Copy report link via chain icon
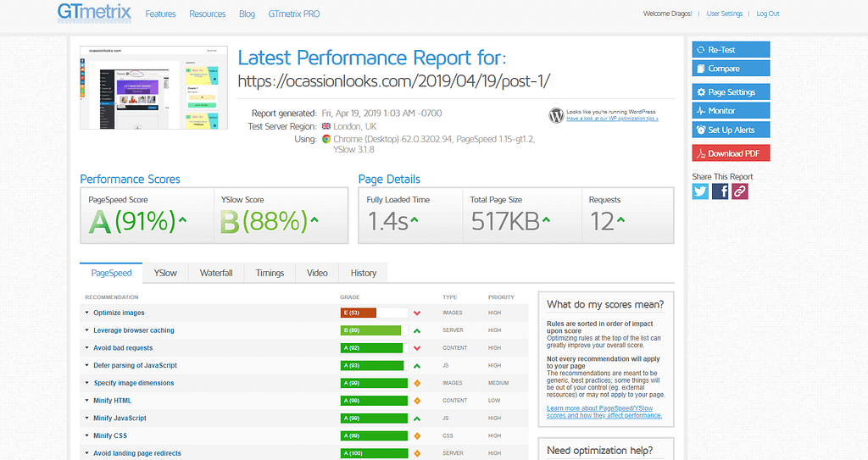 pos(740,191)
